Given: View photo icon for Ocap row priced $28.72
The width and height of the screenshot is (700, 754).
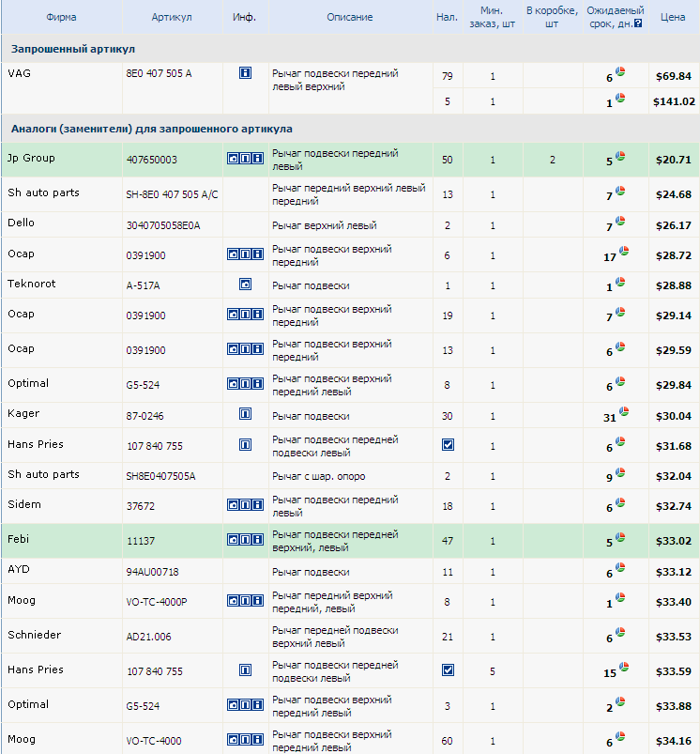Looking at the screenshot, I should 233,254.
